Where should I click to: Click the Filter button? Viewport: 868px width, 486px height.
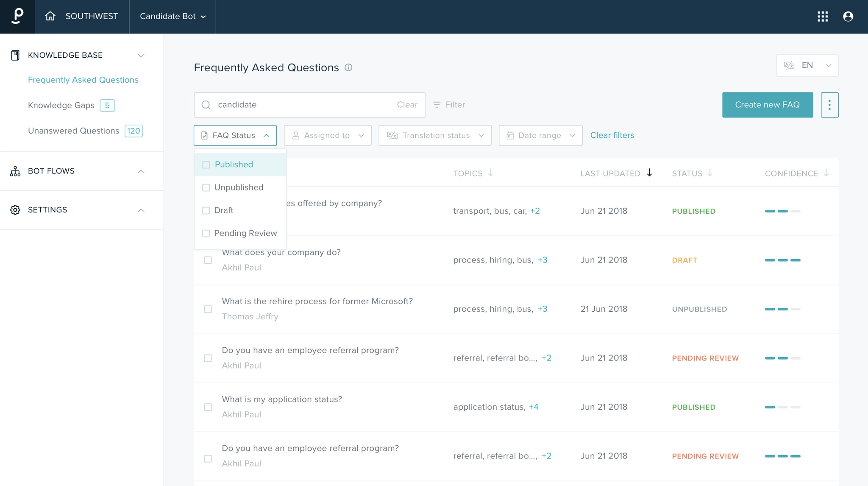point(449,105)
